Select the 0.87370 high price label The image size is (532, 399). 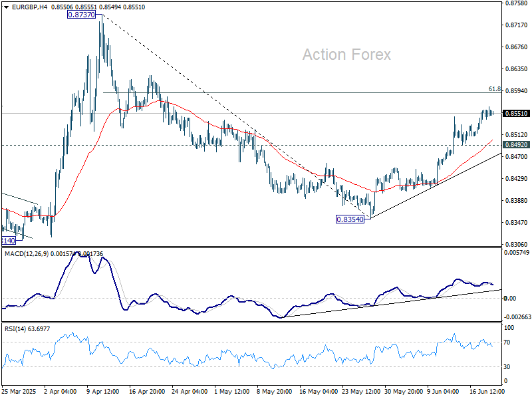(81, 15)
